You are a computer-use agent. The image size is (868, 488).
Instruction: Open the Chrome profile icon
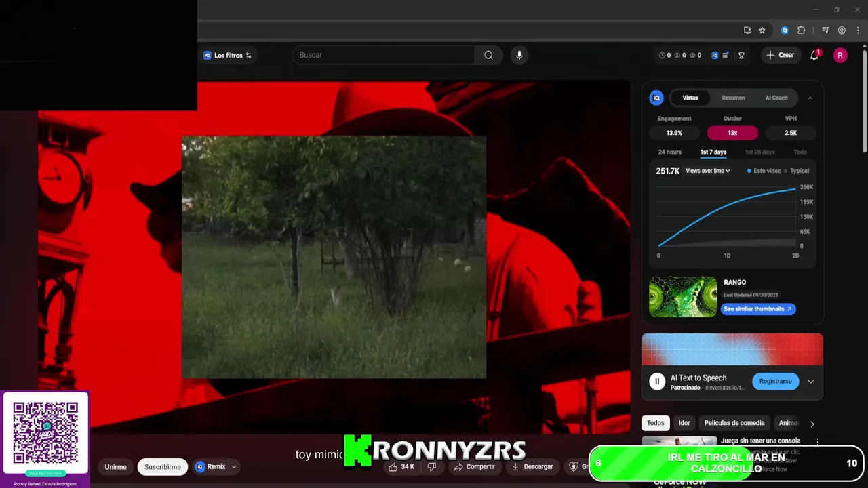(842, 30)
